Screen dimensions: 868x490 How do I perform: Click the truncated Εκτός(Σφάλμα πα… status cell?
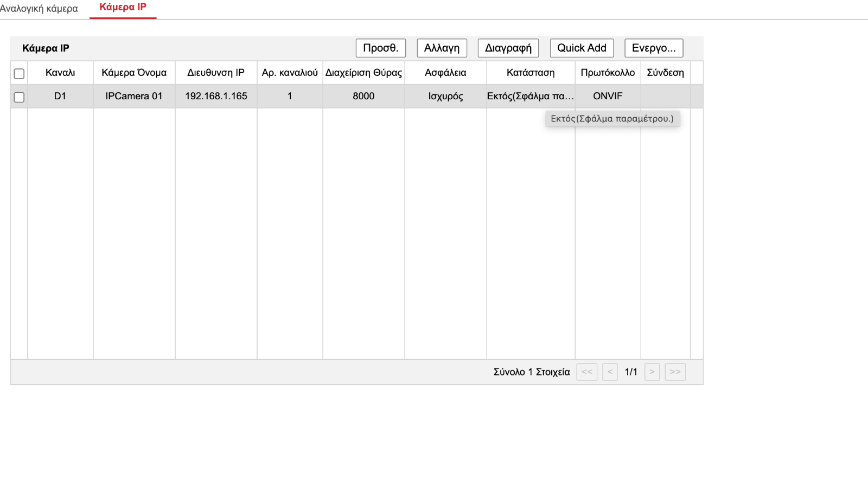point(531,96)
